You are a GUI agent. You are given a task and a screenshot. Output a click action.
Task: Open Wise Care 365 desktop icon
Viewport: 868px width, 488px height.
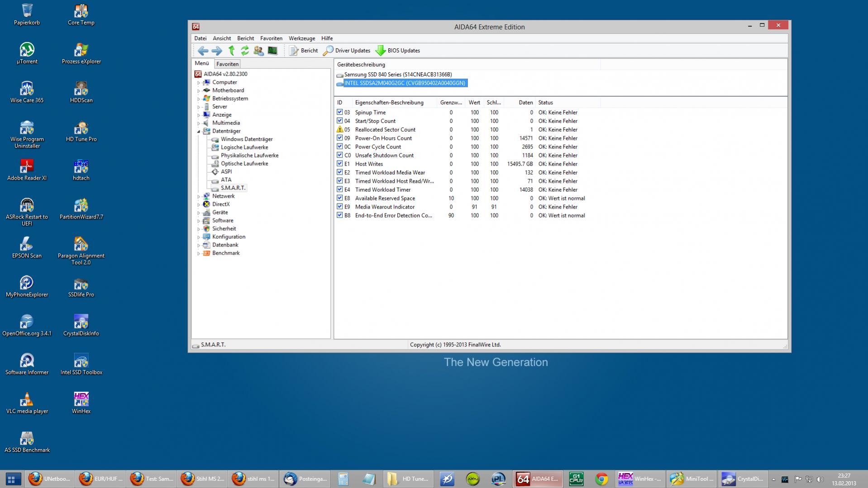tap(27, 92)
